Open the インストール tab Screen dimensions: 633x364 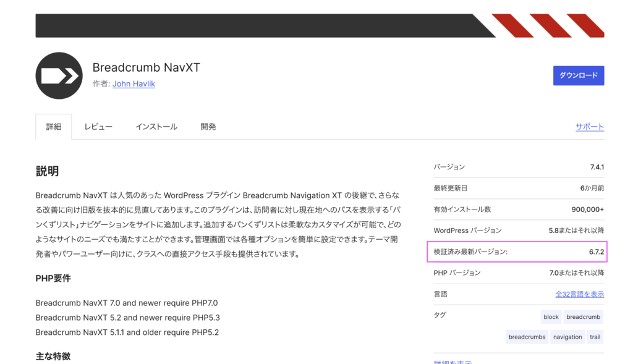click(156, 127)
